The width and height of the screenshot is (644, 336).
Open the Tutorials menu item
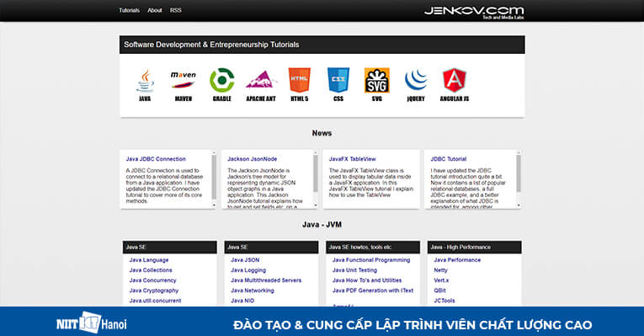tap(130, 10)
